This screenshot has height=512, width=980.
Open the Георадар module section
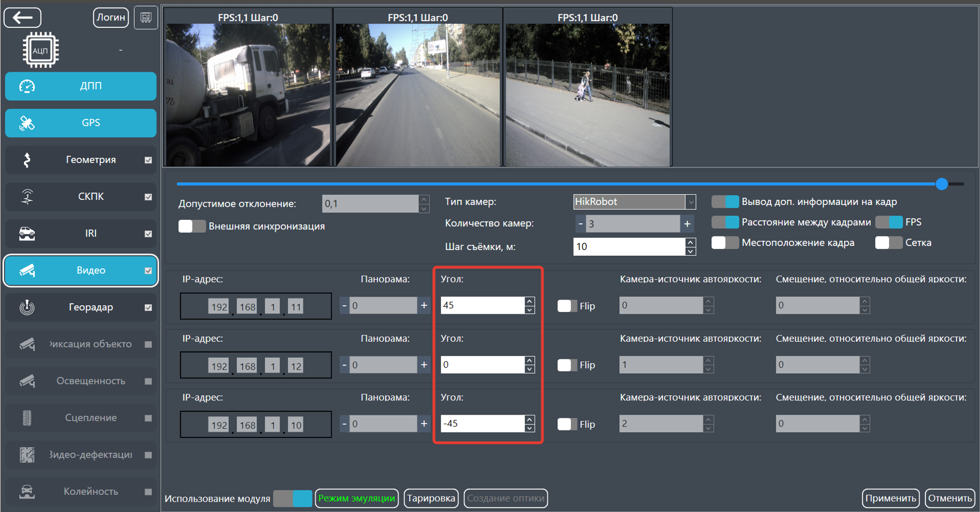(x=81, y=307)
